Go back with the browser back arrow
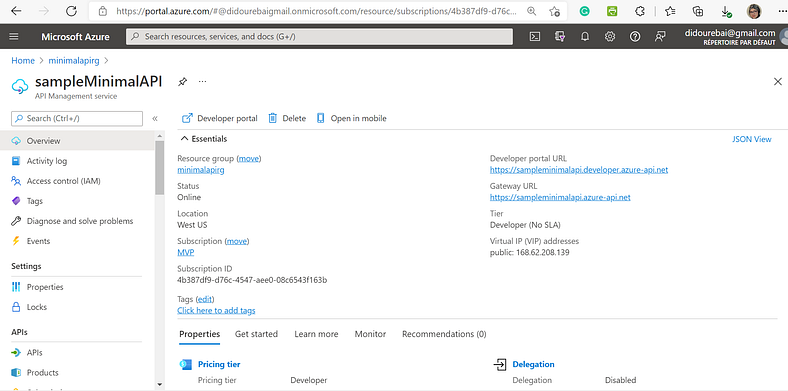Viewport: 788px width, 391px height. (16, 11)
